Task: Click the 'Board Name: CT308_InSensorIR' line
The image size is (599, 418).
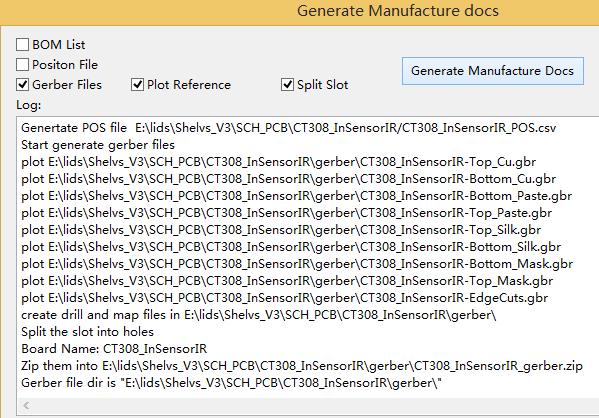Action: 114,349
